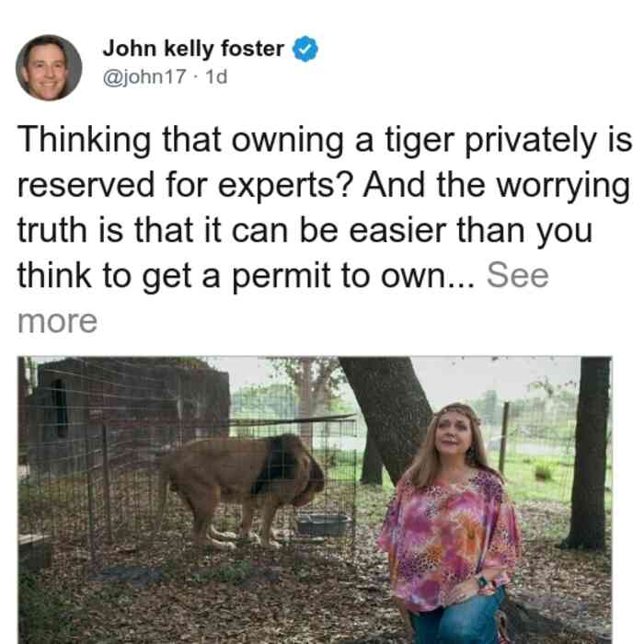The width and height of the screenshot is (644, 644).
Task: Open the John kelly foster display name
Action: coord(193,49)
